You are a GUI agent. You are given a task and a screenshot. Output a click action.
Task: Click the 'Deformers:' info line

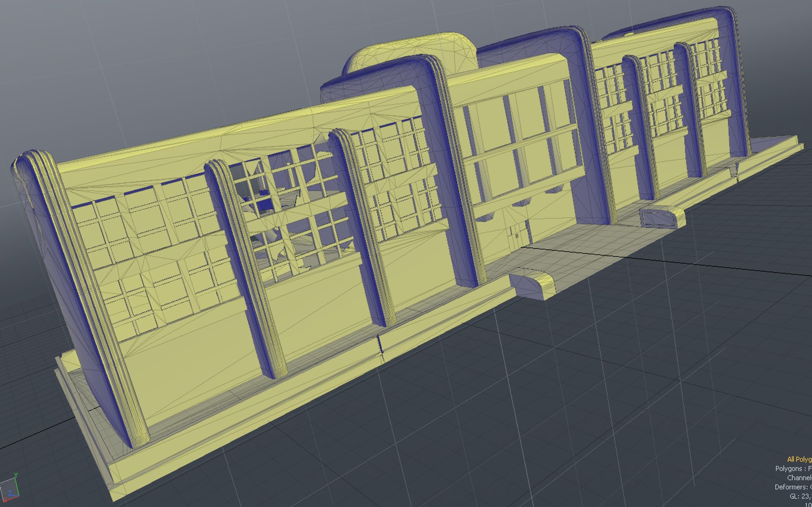[x=793, y=487]
